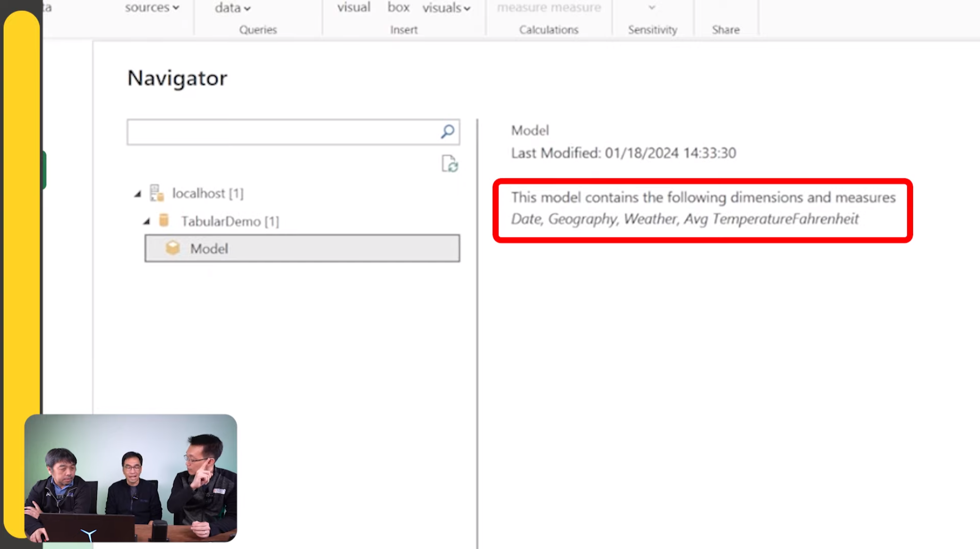Click the Model cube icon

173,248
